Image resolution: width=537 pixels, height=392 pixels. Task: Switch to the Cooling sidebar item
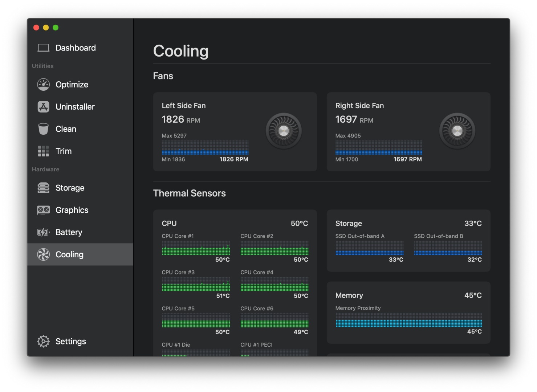(x=69, y=254)
